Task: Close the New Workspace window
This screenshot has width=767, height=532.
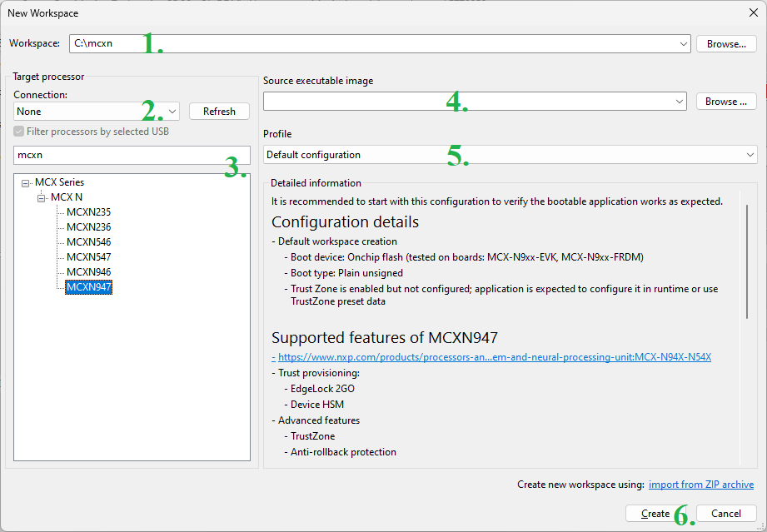Action: (753, 12)
